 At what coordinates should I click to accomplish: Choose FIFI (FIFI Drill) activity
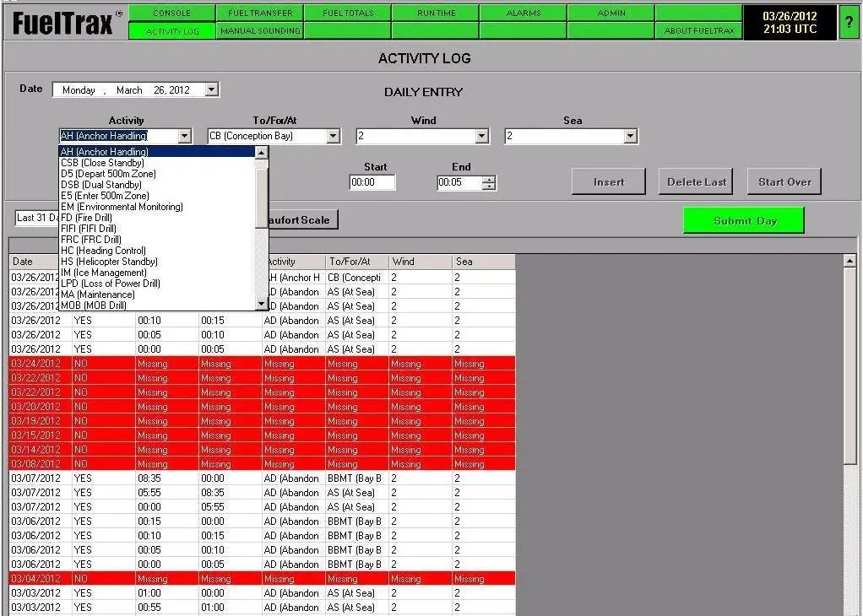click(157, 229)
